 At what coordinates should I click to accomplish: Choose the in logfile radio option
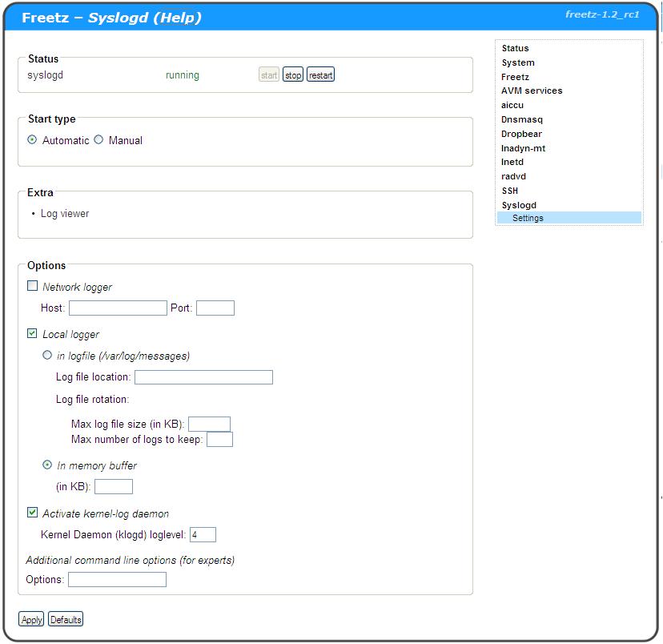click(47, 356)
